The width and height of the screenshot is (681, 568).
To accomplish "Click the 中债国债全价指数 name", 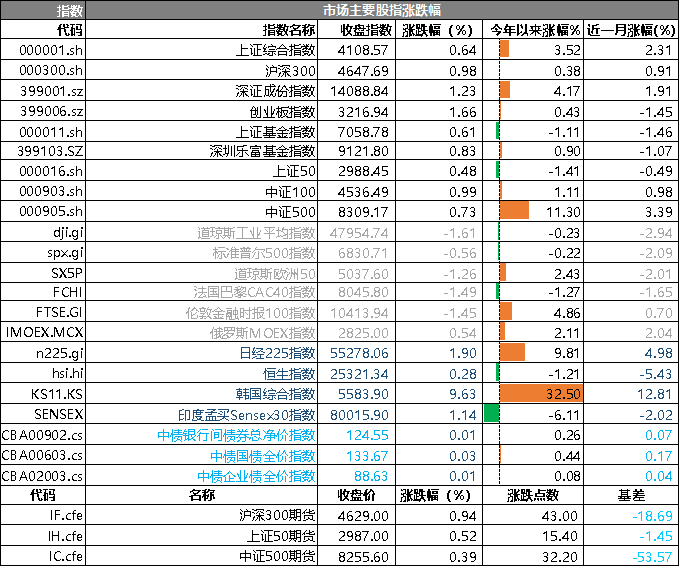I will tap(257, 456).
